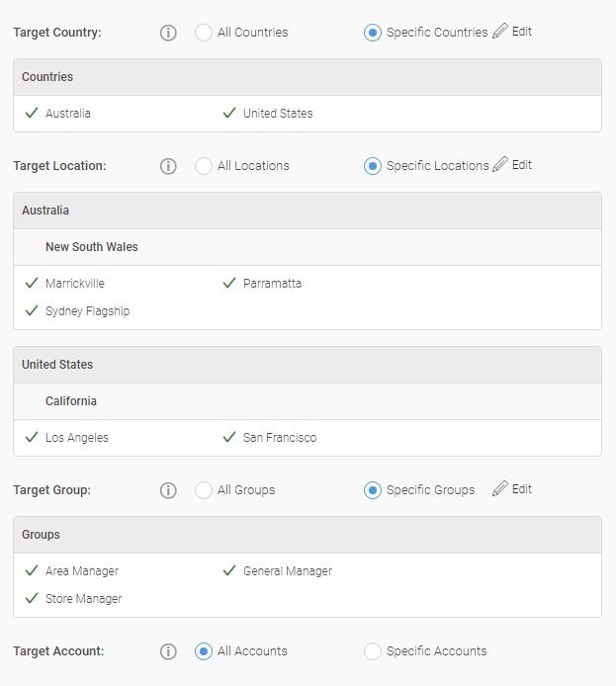The width and height of the screenshot is (616, 686).
Task: Click the checkmark beside Sydney Flagship
Action: point(32,310)
